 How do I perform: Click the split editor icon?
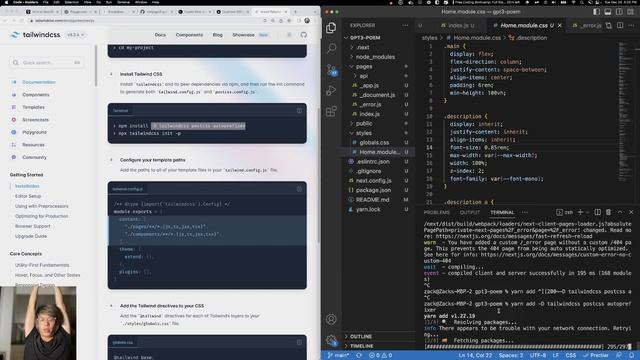620,25
